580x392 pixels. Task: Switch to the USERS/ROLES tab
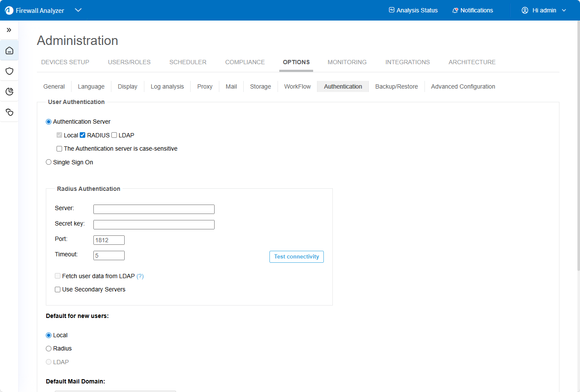click(129, 62)
